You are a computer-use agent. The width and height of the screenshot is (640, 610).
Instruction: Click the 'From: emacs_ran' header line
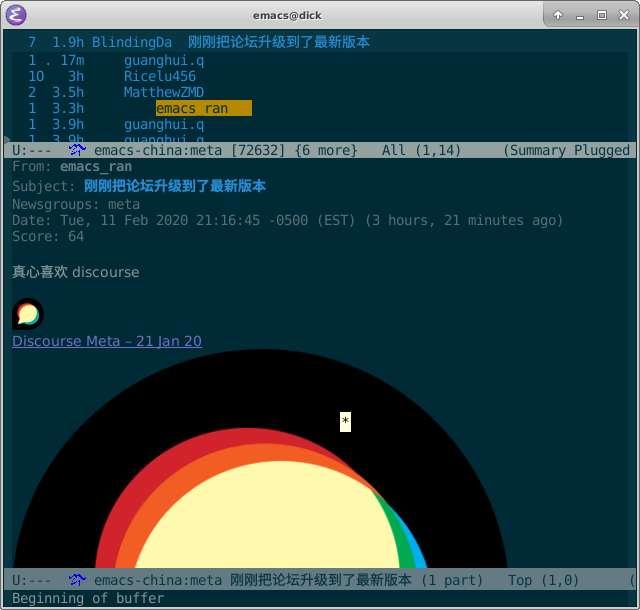72,167
